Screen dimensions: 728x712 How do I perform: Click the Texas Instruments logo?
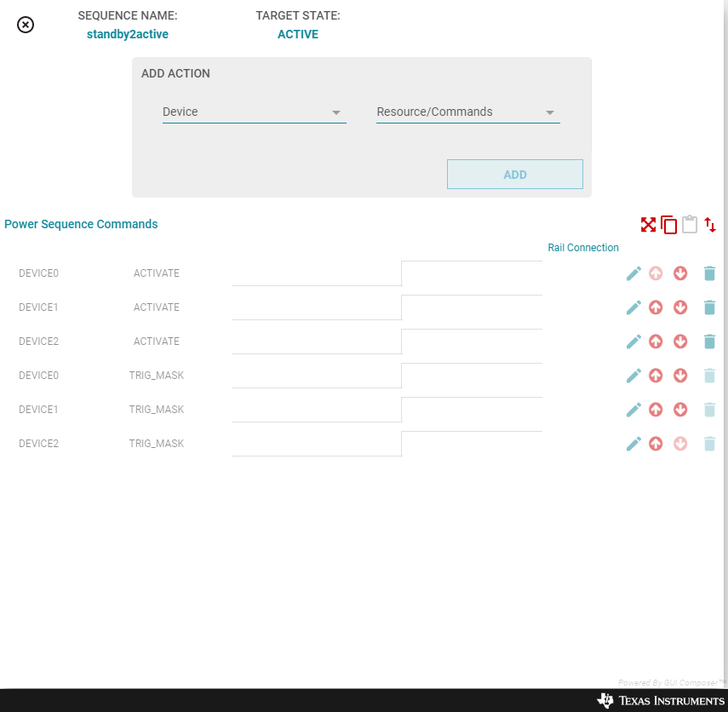(661, 700)
